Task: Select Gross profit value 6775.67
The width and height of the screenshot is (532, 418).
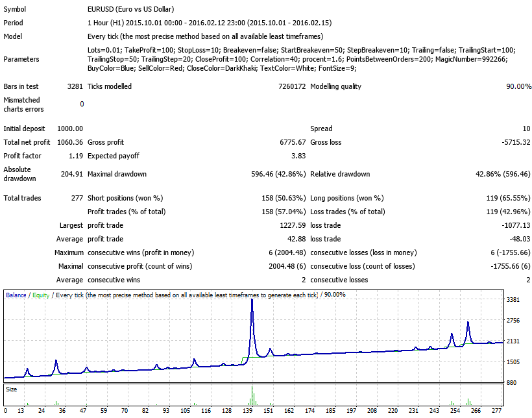Action: [293, 142]
